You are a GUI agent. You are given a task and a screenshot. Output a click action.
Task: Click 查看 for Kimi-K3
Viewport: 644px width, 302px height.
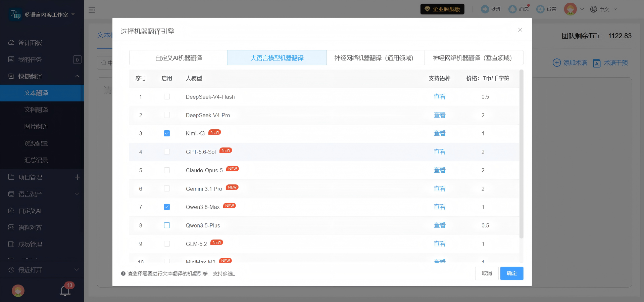click(x=440, y=133)
